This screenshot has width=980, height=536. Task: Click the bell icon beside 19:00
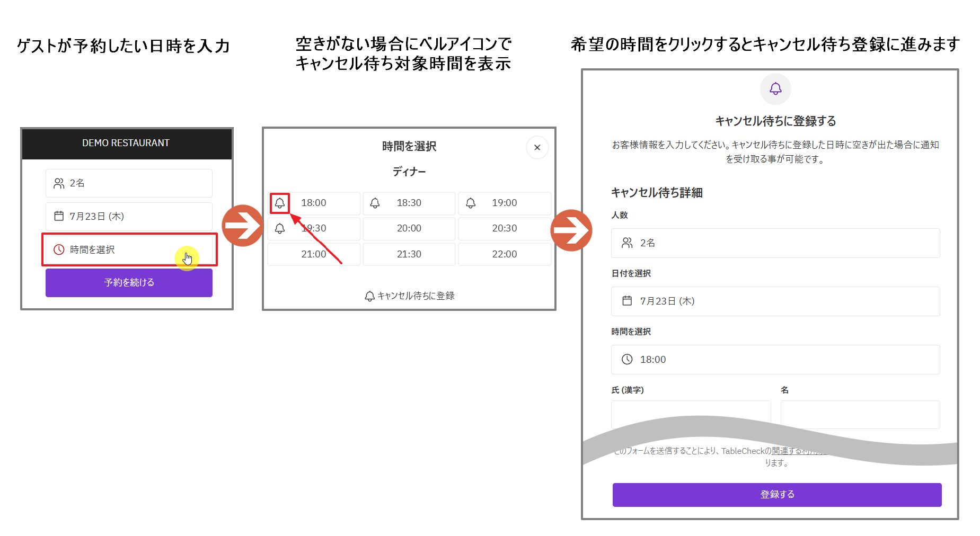coord(471,203)
